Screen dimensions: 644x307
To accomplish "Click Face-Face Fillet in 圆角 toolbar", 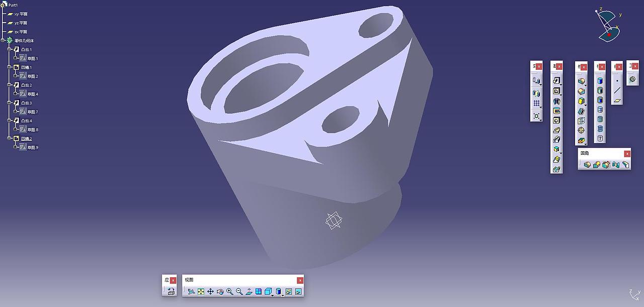I will tap(616, 164).
